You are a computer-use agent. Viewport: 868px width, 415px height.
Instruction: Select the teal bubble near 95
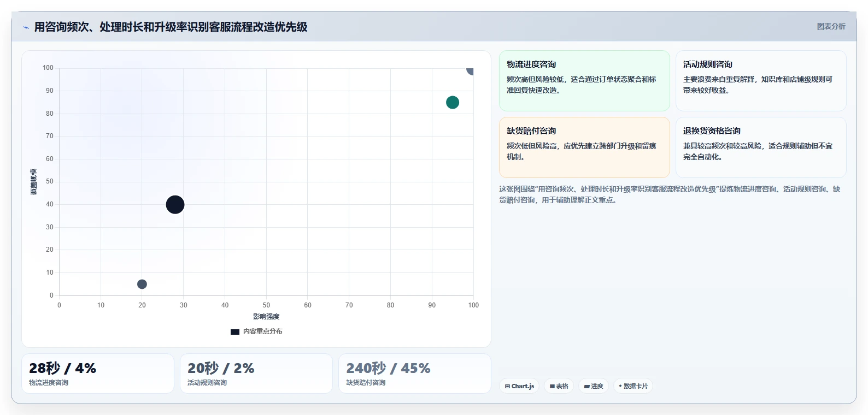(453, 102)
